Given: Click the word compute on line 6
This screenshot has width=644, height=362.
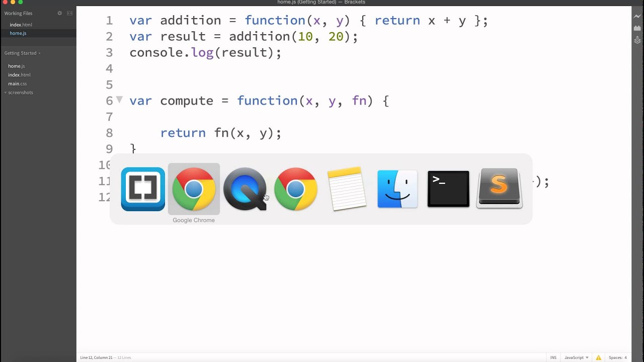Looking at the screenshot, I should point(187,101).
